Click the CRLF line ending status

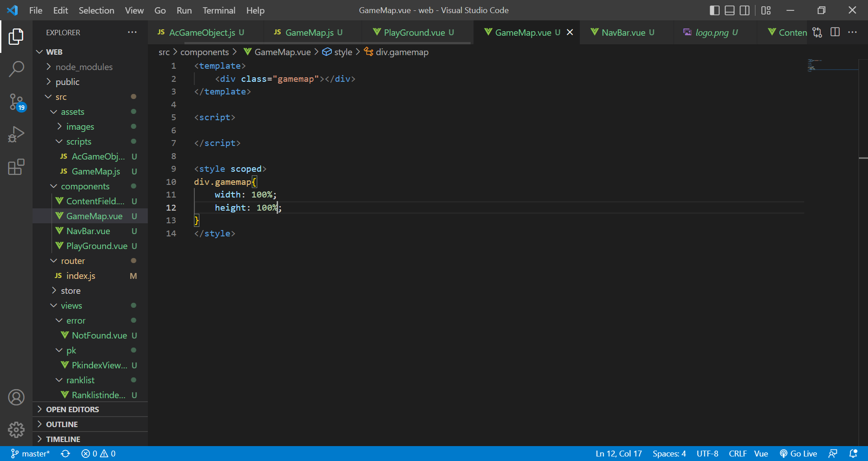(737, 453)
